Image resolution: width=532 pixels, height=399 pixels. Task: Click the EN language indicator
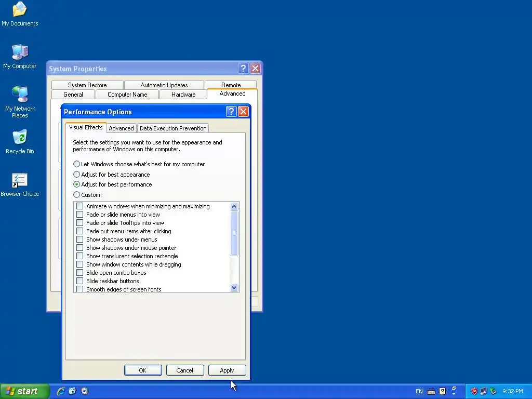tap(419, 391)
